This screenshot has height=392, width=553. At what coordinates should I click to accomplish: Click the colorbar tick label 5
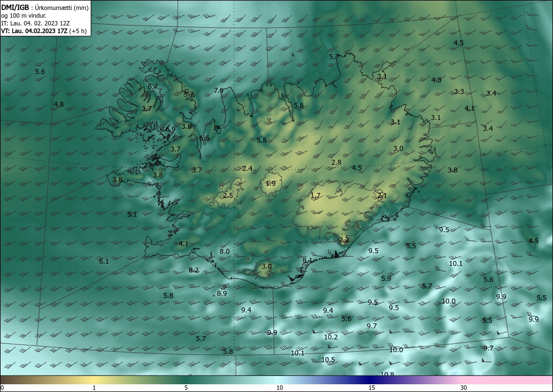tap(186, 388)
